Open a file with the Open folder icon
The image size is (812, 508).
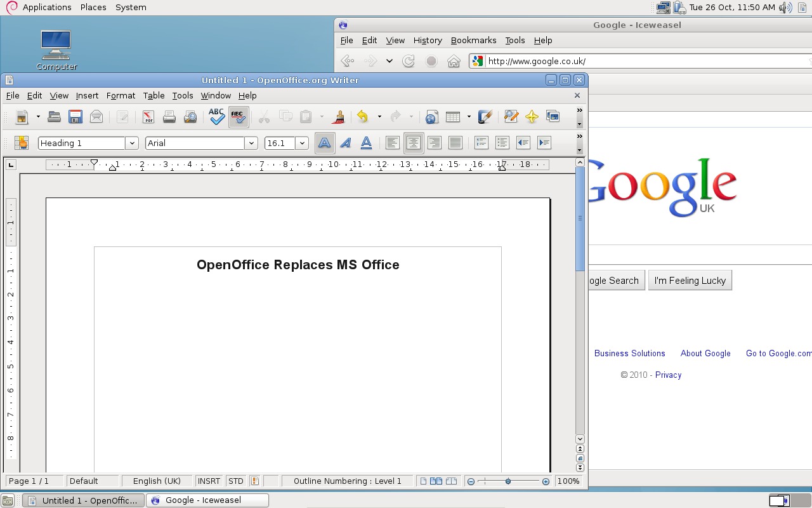(54, 117)
